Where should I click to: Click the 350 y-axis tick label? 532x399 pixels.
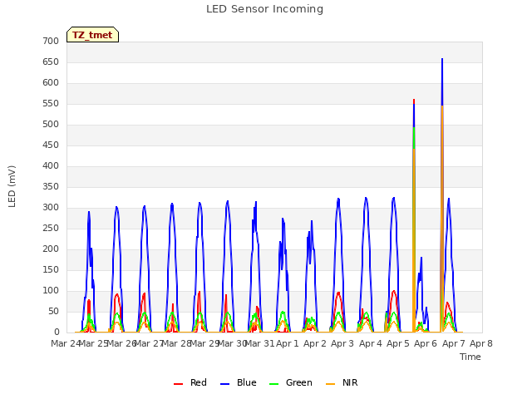[x=51, y=187]
